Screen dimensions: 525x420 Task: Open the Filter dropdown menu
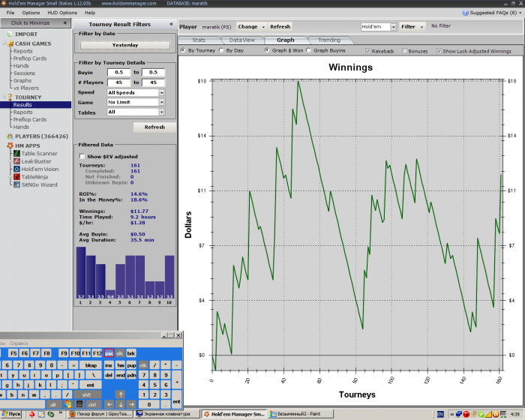tap(412, 26)
